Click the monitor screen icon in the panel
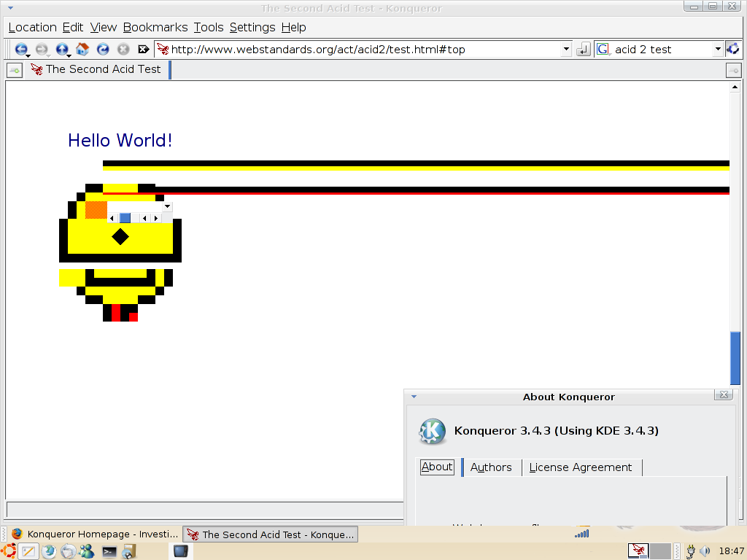Image resolution: width=747 pixels, height=560 pixels. [x=181, y=551]
